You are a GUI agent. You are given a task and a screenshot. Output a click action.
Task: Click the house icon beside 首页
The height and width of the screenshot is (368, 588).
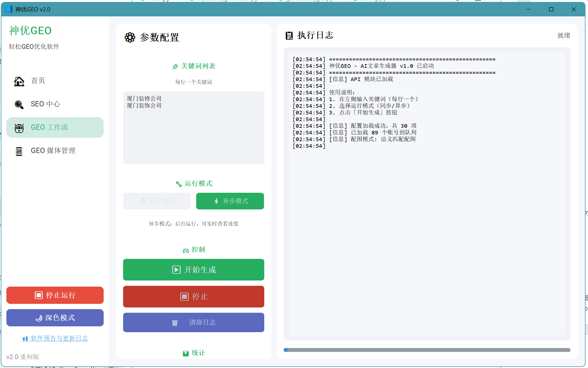click(19, 81)
